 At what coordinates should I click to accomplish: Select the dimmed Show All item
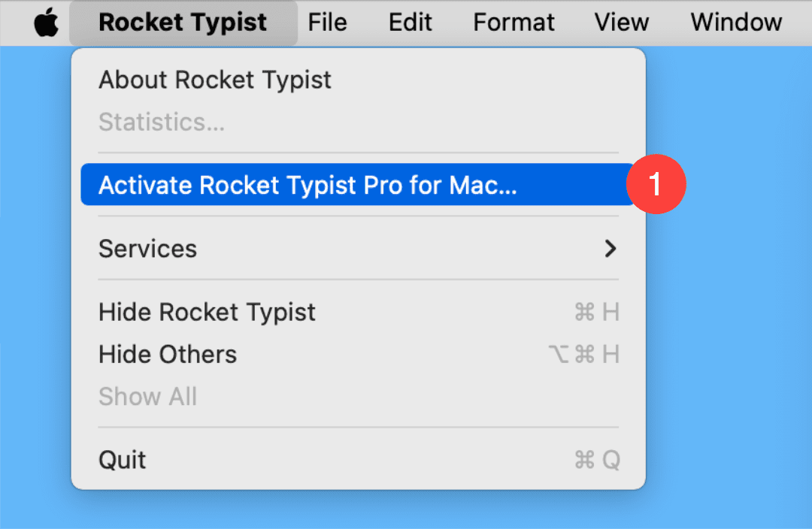click(358, 397)
